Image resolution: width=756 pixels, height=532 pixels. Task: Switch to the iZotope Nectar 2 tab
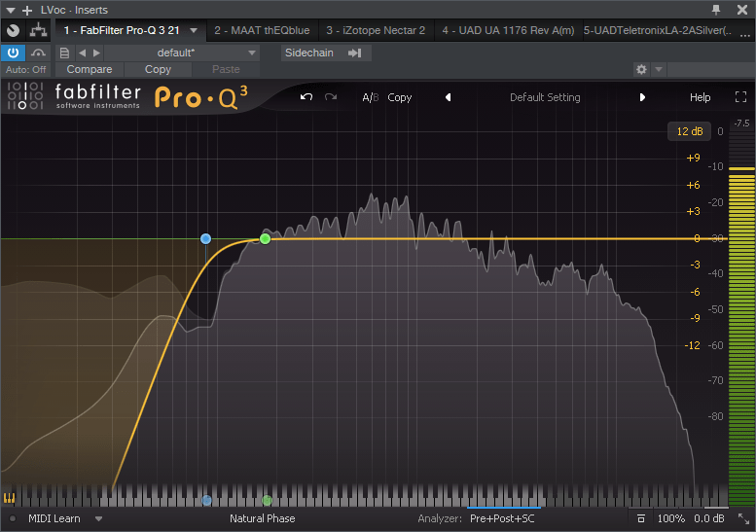pyautogui.click(x=375, y=30)
